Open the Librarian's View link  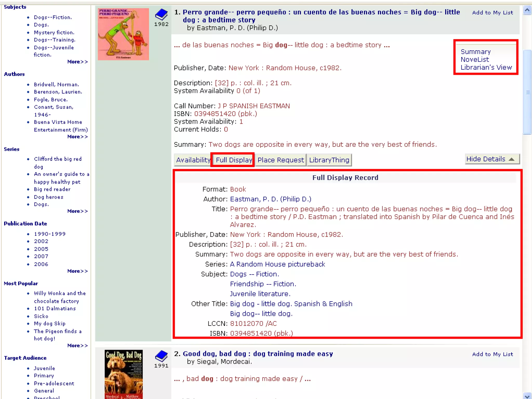486,67
